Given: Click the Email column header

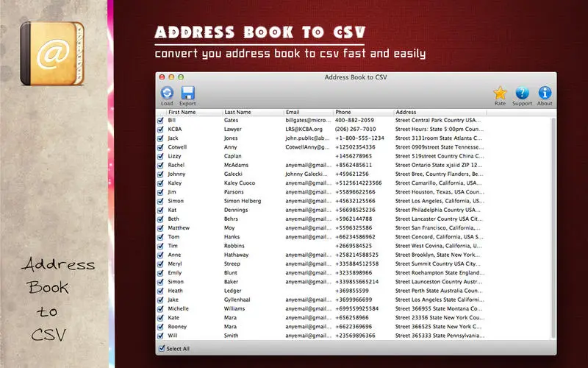Looking at the screenshot, I should pyautogui.click(x=309, y=112).
